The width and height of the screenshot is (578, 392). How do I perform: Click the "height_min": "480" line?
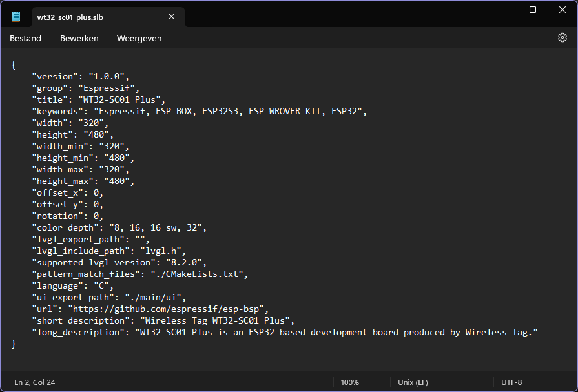tap(83, 158)
